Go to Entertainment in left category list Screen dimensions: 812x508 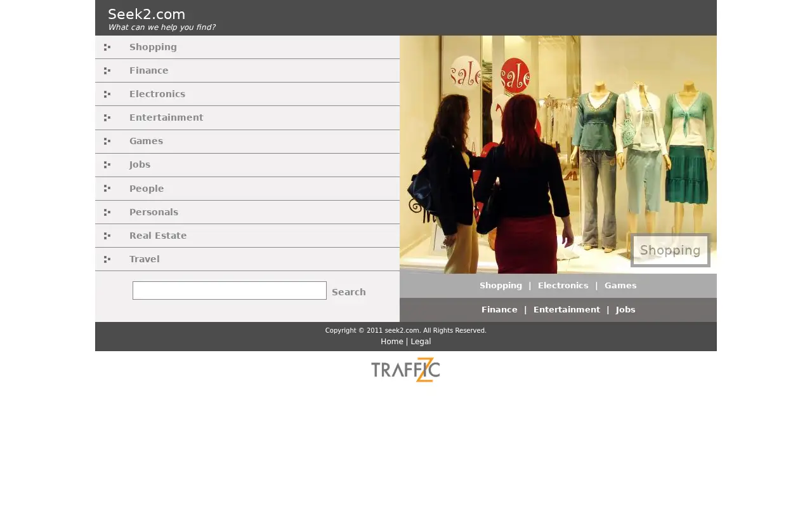coord(166,117)
